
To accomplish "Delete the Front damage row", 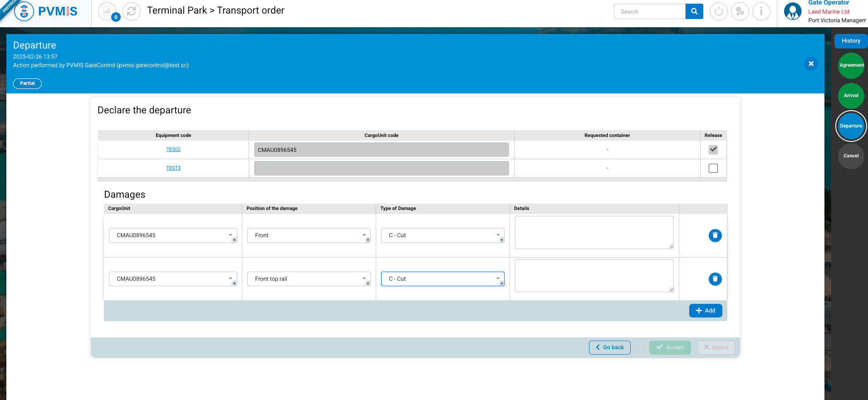I will 715,235.
